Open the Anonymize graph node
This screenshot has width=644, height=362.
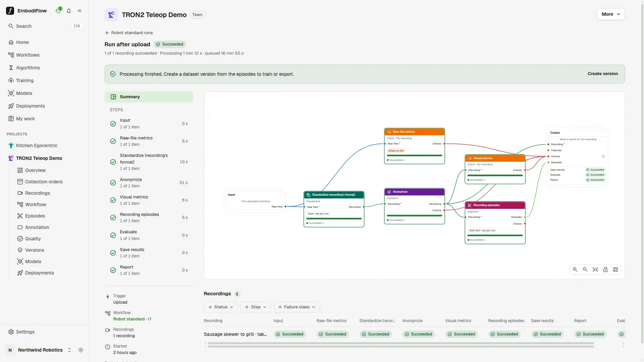click(415, 206)
